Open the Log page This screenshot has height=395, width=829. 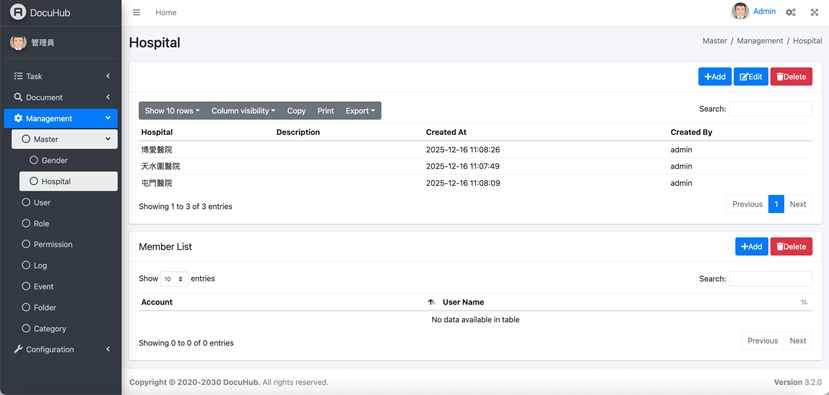(65, 265)
